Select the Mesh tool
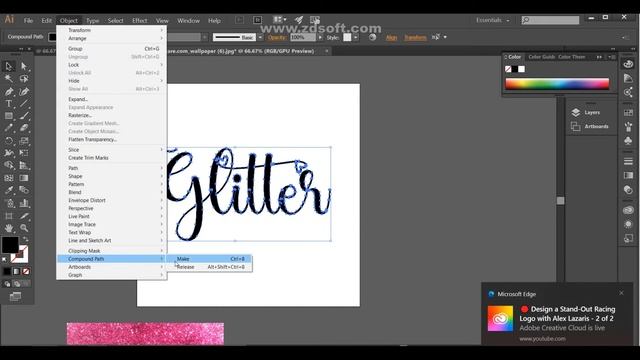Viewport: 640px width, 360px height. point(9,178)
